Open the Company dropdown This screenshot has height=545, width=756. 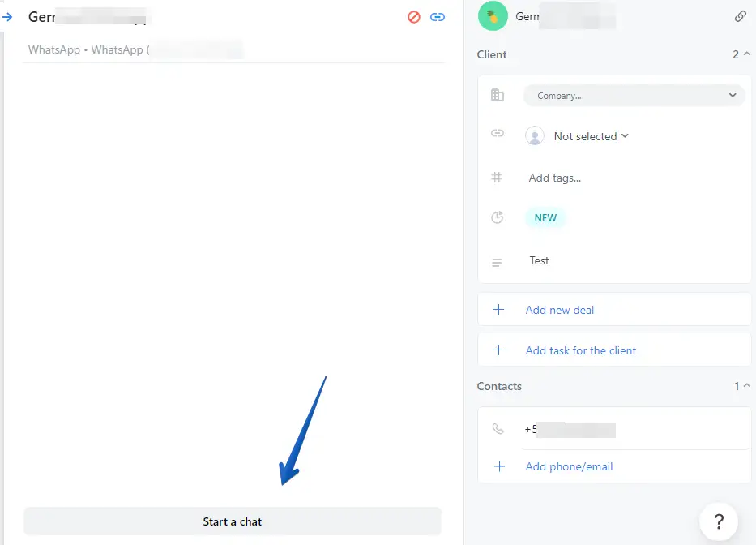(x=634, y=96)
